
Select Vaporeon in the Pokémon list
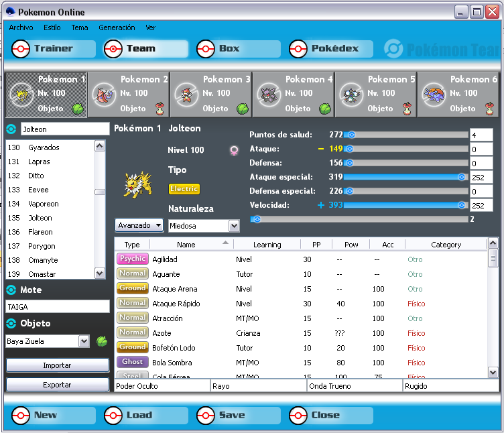tap(50, 204)
